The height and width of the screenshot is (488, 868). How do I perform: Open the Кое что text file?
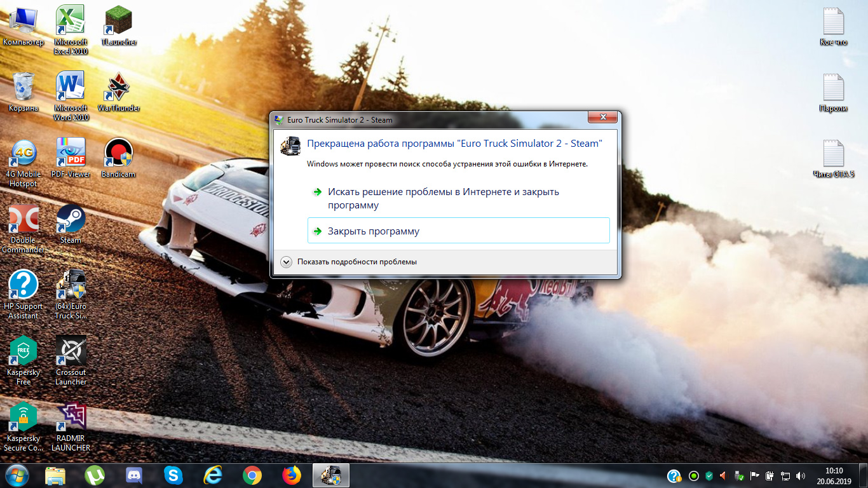point(833,26)
